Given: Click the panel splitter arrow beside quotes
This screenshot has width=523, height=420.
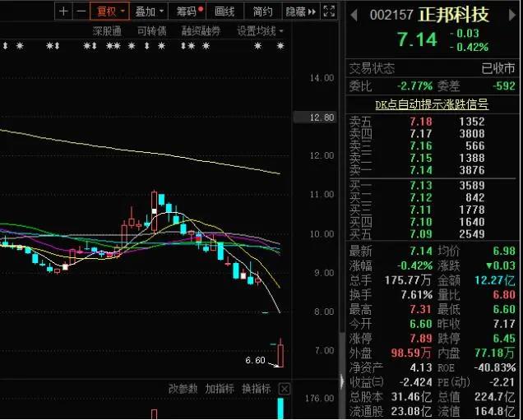Looking at the screenshot, I should [341, 381].
